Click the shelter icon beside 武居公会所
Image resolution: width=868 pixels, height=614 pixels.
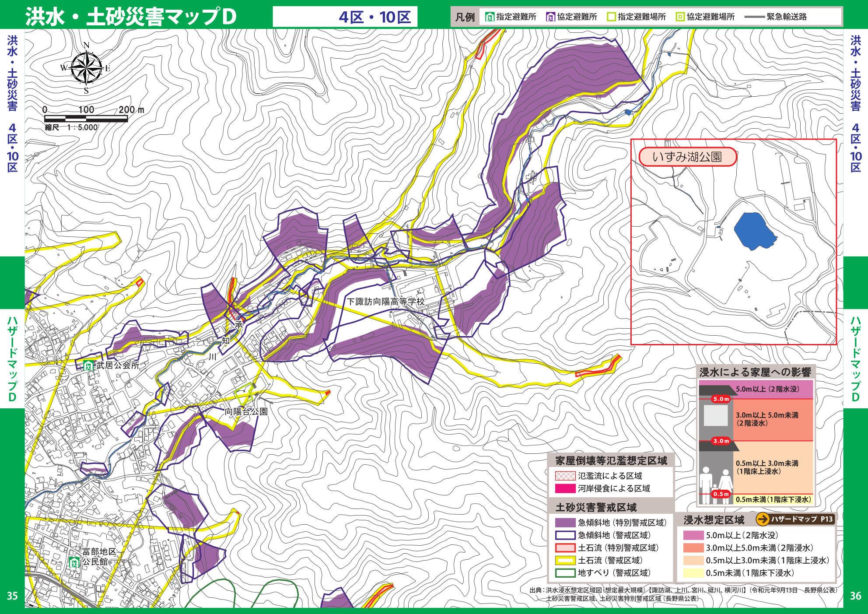[89, 365]
